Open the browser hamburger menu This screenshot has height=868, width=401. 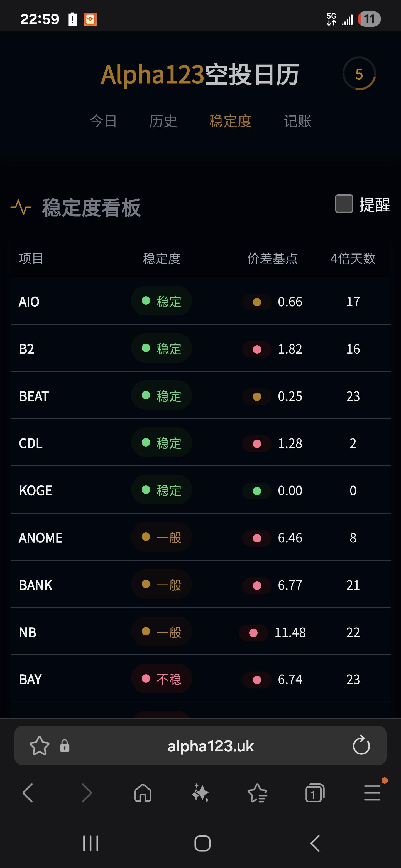pos(372,793)
